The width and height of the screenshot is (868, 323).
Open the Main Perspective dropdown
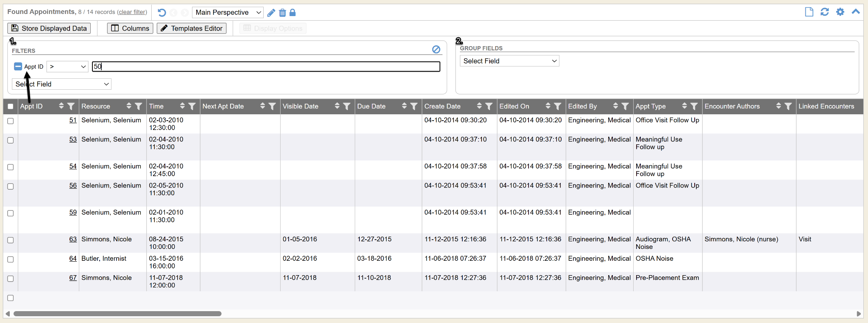point(228,13)
